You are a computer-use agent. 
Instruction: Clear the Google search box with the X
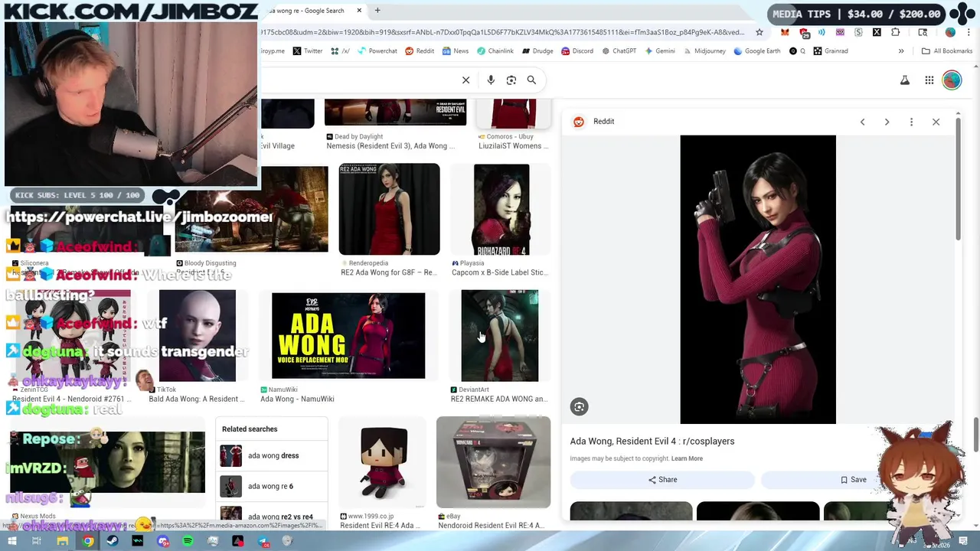pyautogui.click(x=465, y=80)
